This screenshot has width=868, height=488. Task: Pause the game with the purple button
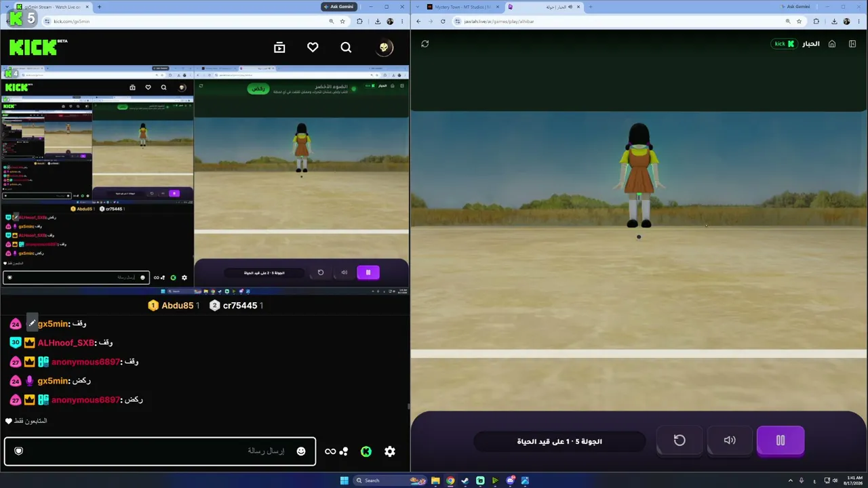781,441
